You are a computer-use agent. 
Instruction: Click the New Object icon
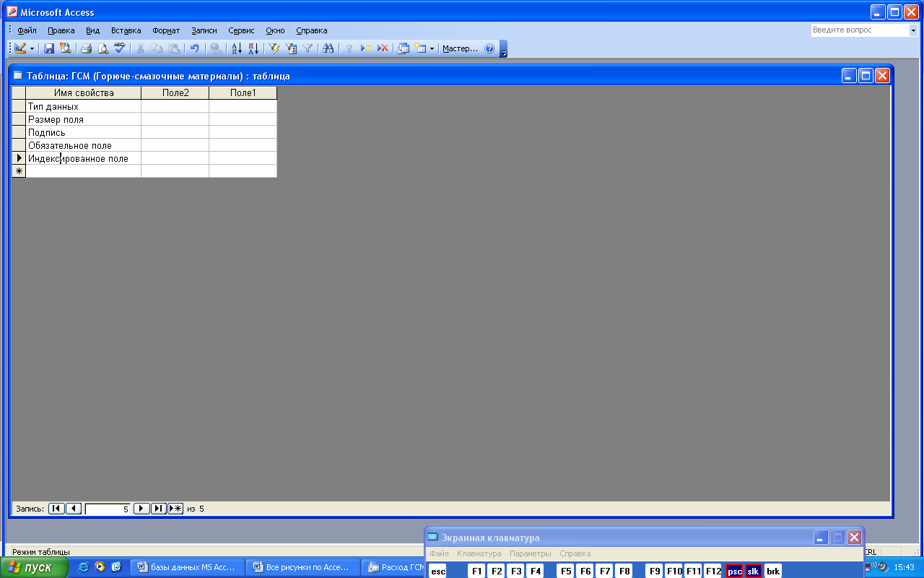click(x=420, y=48)
